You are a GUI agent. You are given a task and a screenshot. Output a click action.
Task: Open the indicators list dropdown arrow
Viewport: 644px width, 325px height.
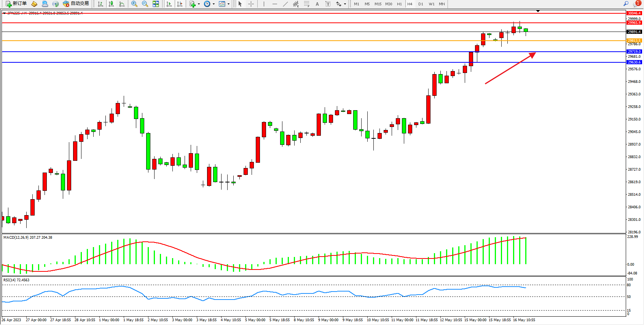[x=199, y=4]
